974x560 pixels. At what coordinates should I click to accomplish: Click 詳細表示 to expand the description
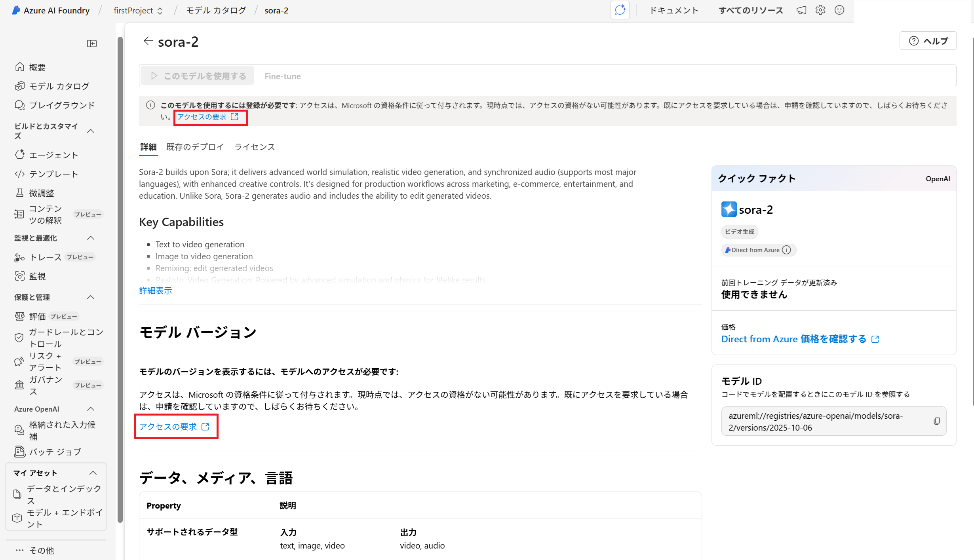[155, 291]
